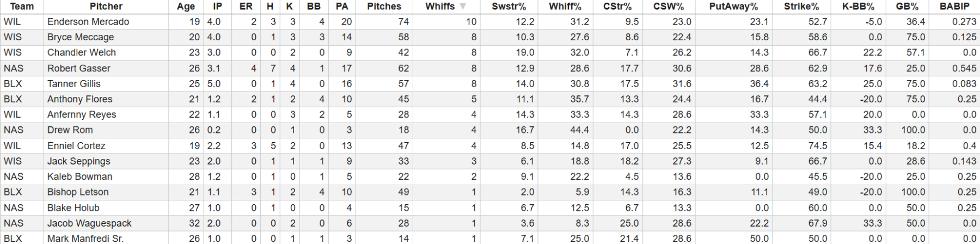This screenshot has height=244, width=980.
Task: Open pitcher Enderson Mercado's name
Action: pyautogui.click(x=88, y=22)
